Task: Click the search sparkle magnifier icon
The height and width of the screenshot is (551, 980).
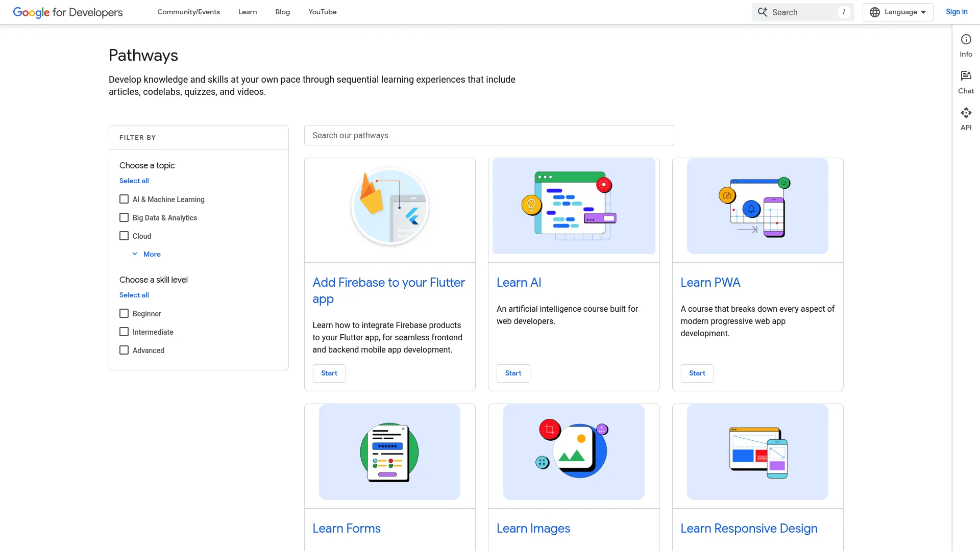Action: click(762, 12)
